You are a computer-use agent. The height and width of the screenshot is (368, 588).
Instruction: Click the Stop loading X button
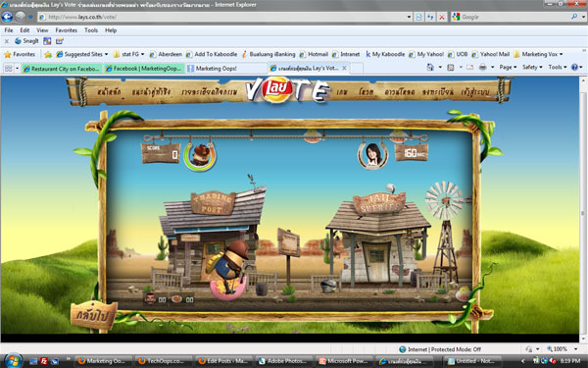[442, 17]
